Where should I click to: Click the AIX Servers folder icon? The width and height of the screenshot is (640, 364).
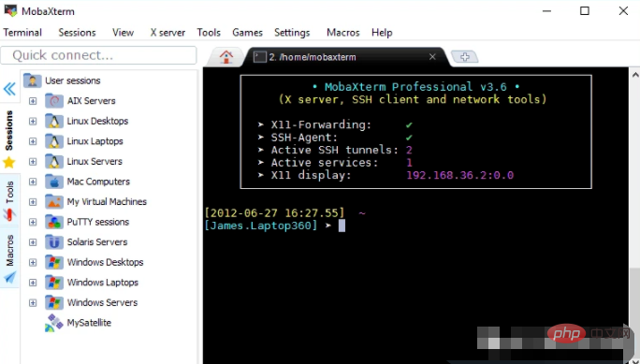point(54,100)
